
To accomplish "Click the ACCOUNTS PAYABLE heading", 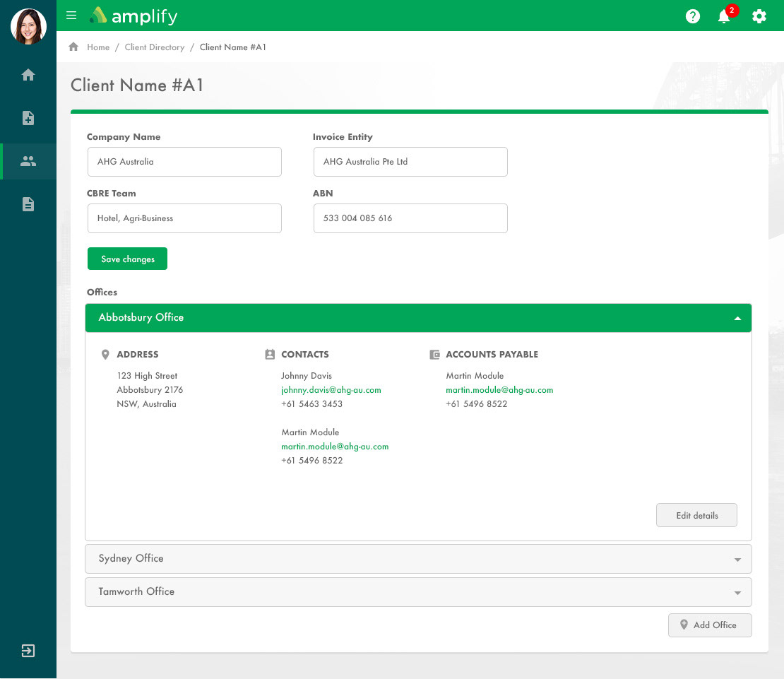I will (492, 355).
